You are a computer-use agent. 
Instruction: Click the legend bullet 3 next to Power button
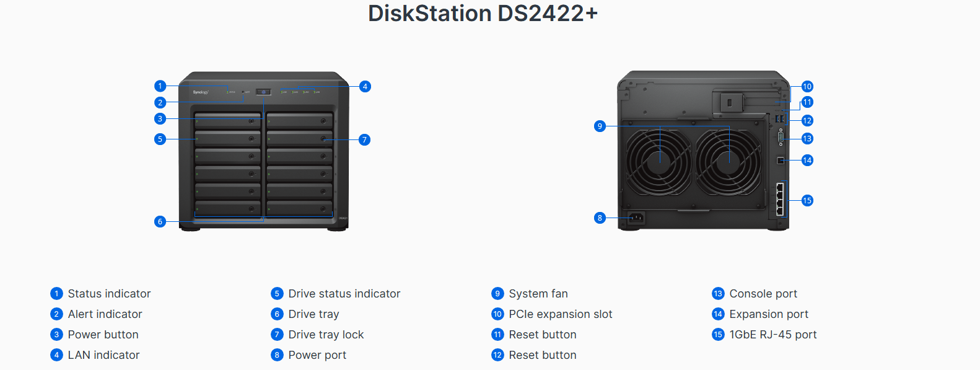click(56, 335)
